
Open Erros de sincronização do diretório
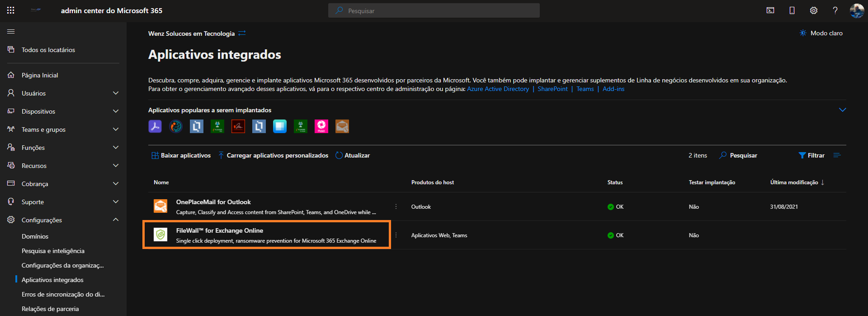(63, 294)
